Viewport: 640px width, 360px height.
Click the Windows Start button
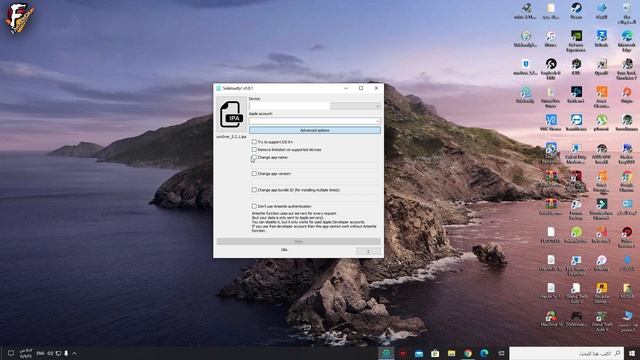click(x=632, y=353)
